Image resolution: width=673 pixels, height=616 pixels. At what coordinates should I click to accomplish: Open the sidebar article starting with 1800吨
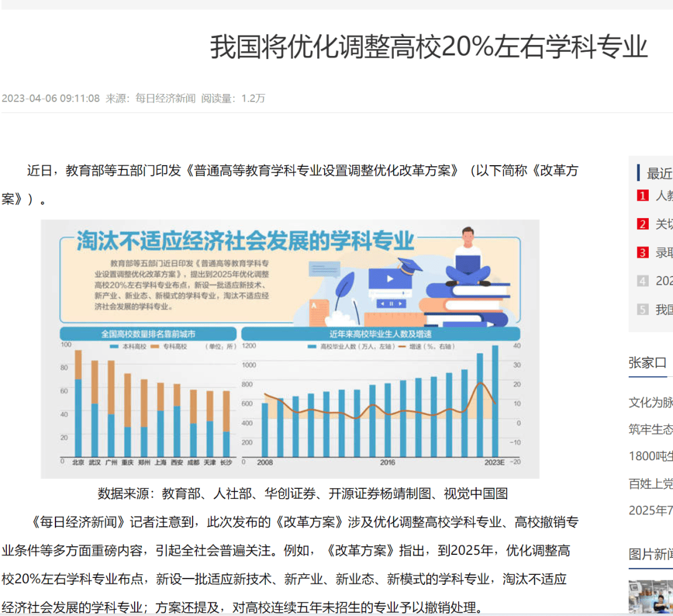pos(651,456)
